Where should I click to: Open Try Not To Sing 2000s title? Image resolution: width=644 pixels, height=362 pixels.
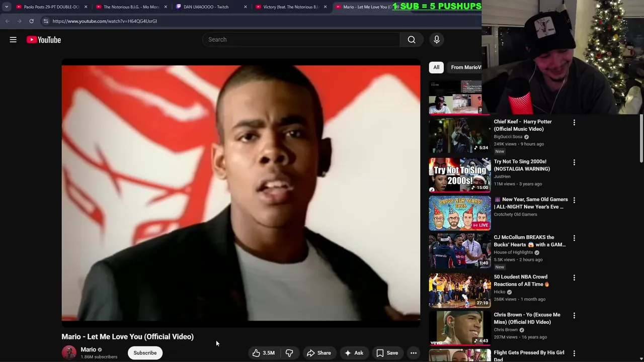[522, 165]
